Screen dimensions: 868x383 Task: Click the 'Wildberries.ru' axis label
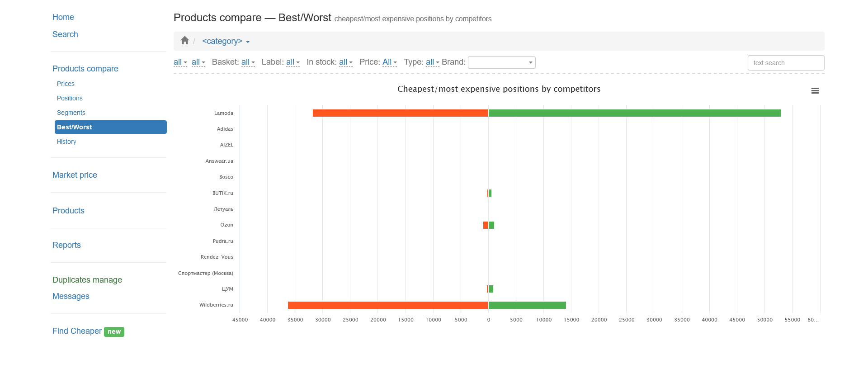[216, 305]
